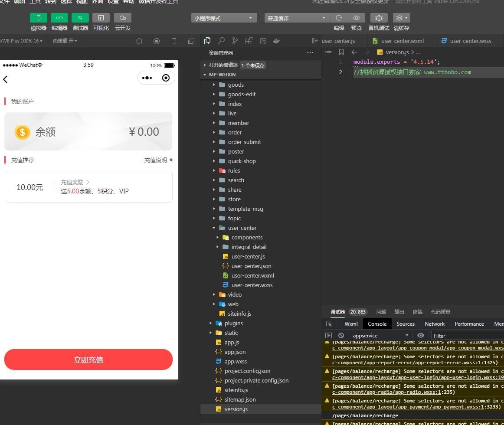Go back in the phone simulator
504x425 pixels.
[x=6, y=79]
